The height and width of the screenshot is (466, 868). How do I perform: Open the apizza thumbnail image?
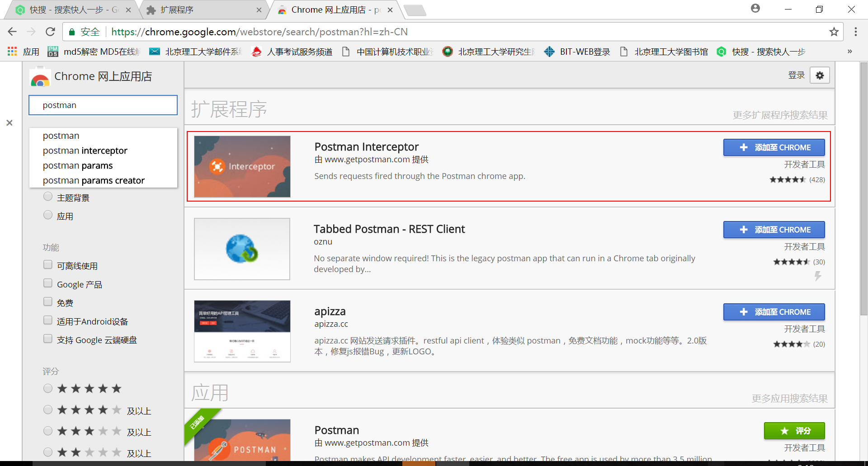click(242, 331)
